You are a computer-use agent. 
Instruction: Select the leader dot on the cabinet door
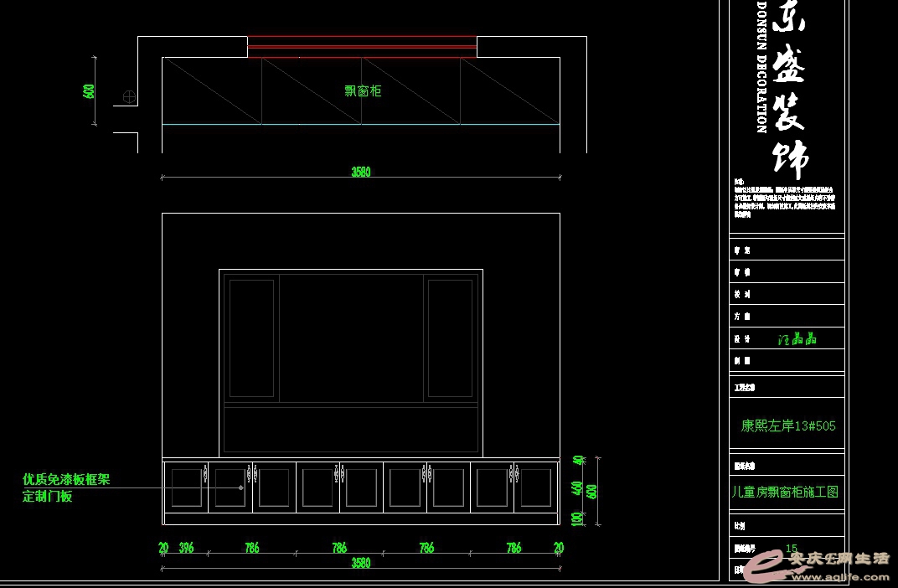[x=241, y=487]
